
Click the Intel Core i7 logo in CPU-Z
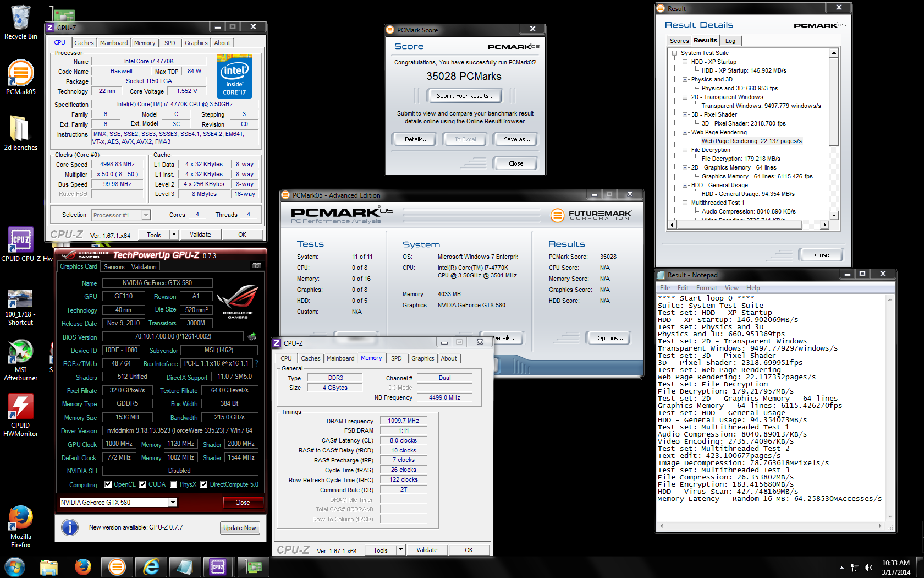[234, 76]
